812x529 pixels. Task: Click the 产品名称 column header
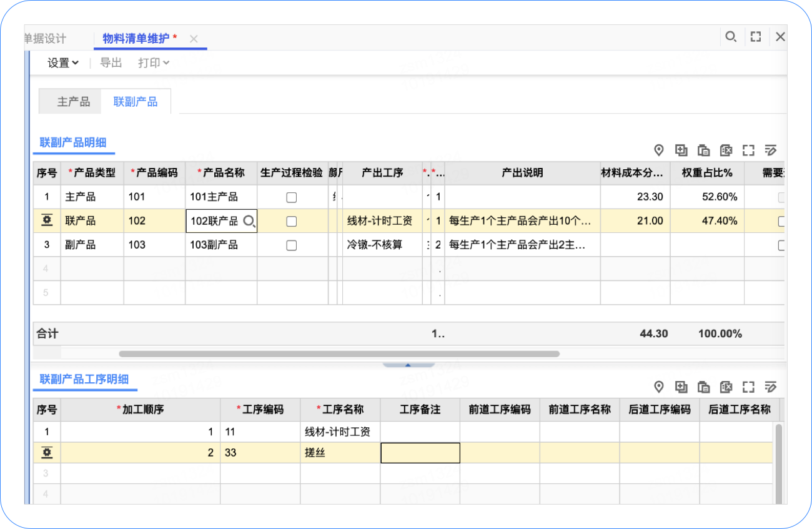[221, 173]
